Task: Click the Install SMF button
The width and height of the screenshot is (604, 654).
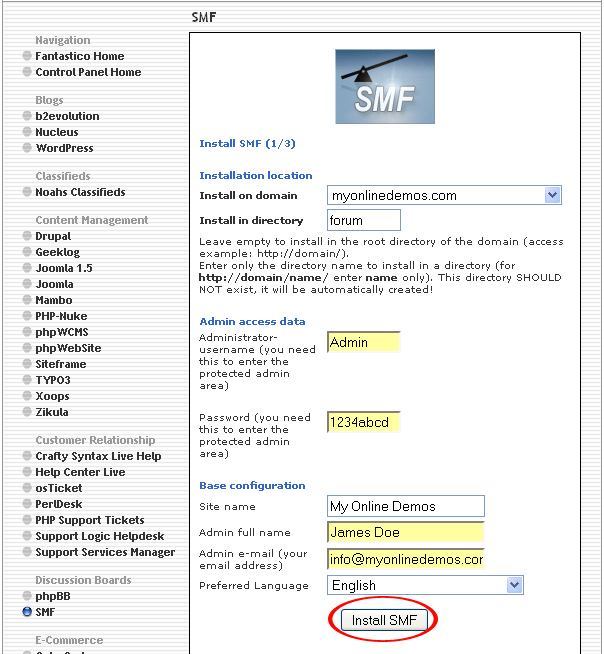Action: 384,620
